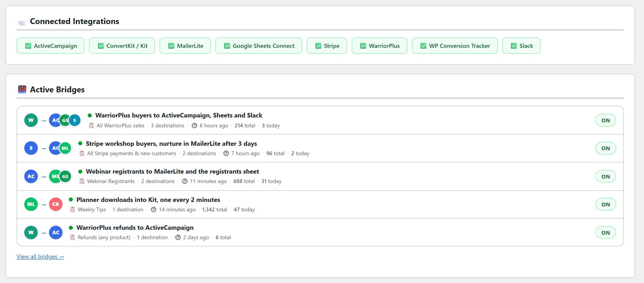Click the '31 today' count
This screenshot has height=283, width=644.
point(271,181)
